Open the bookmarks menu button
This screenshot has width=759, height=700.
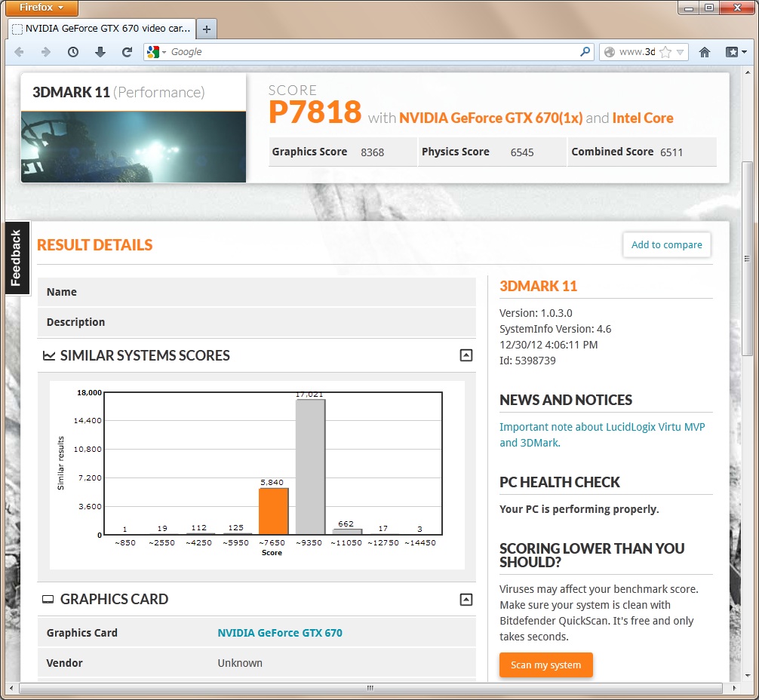[736, 52]
